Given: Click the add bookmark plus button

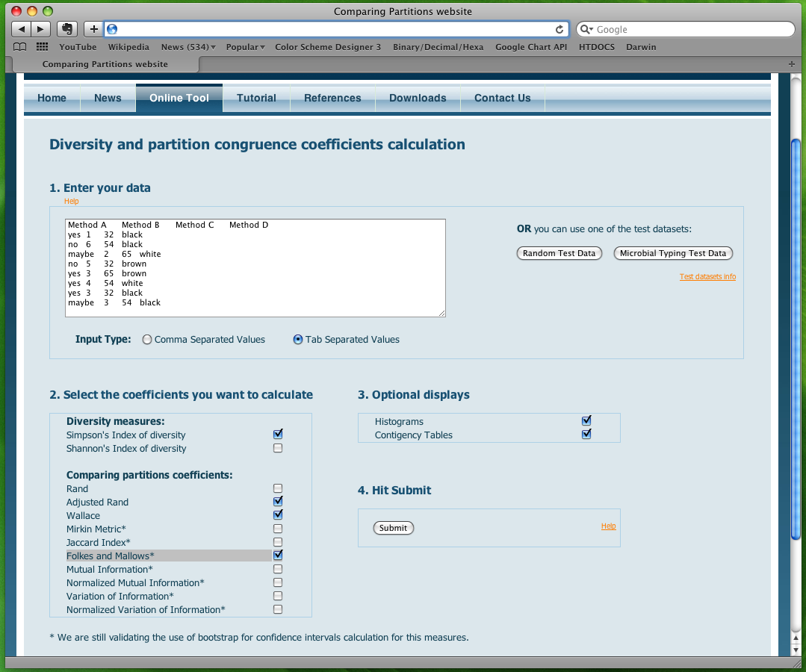Looking at the screenshot, I should (x=93, y=29).
